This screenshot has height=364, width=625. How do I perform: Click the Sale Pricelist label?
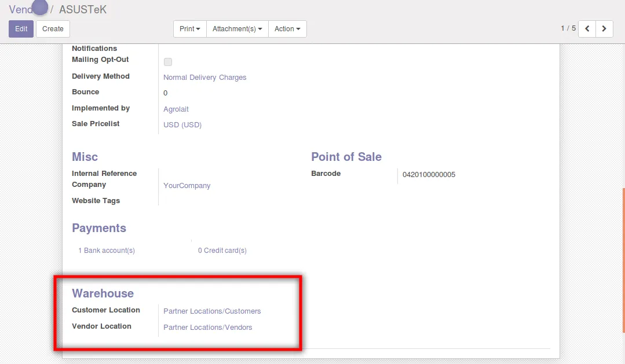96,123
